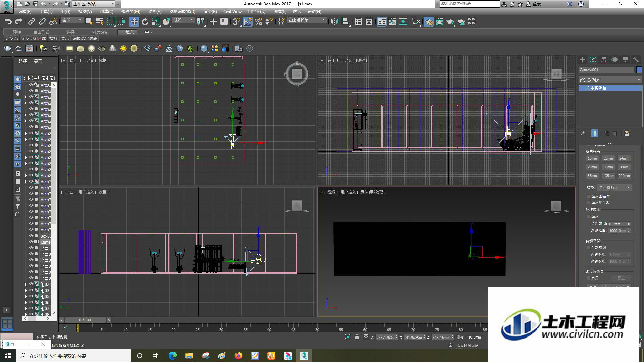Open the Civil View menu
The image size is (644, 363).
(x=232, y=12)
